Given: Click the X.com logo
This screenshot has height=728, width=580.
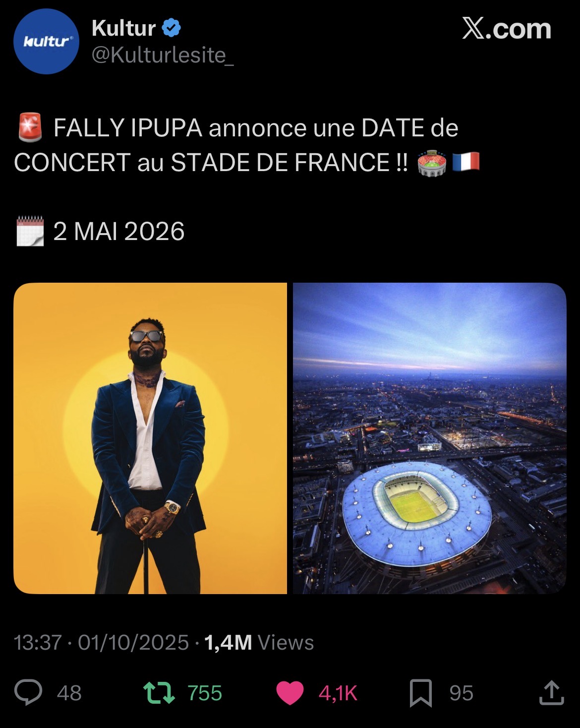Looking at the screenshot, I should 506,29.
